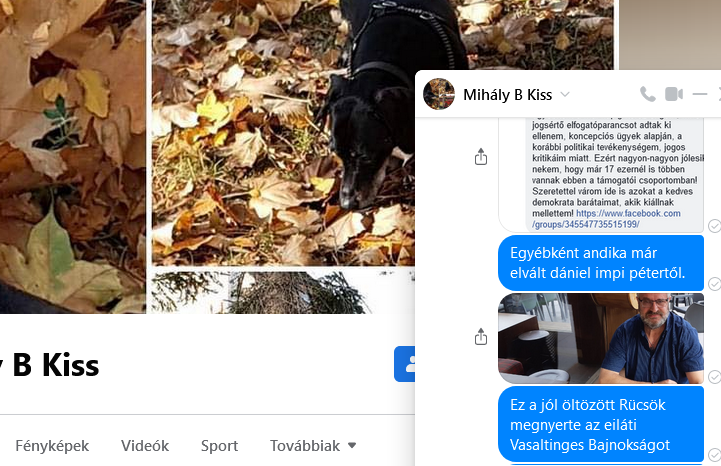Click delivered checkmark beside the photo message
The height and width of the screenshot is (466, 721).
coord(714,377)
